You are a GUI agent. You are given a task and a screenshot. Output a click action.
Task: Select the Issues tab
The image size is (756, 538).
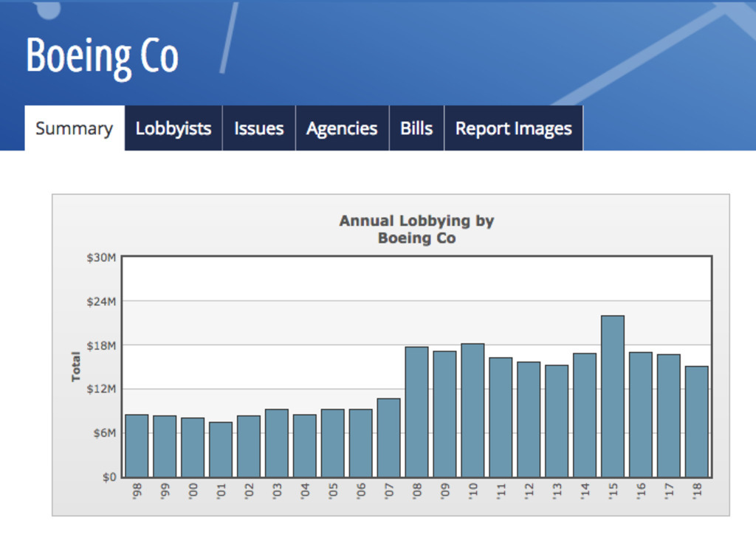[258, 128]
